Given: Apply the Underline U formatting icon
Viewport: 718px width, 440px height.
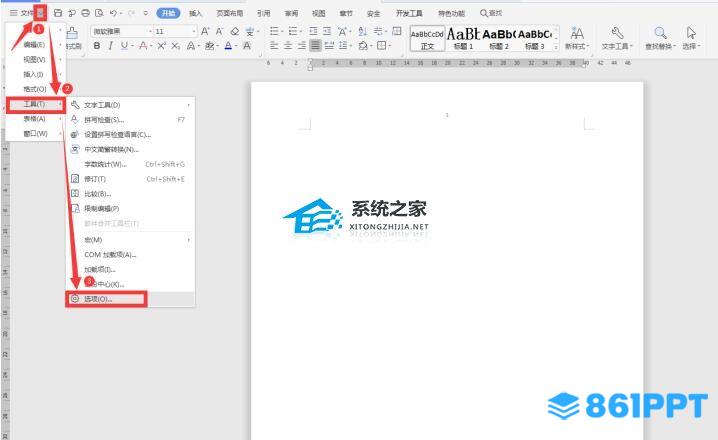Looking at the screenshot, I should coord(124,46).
